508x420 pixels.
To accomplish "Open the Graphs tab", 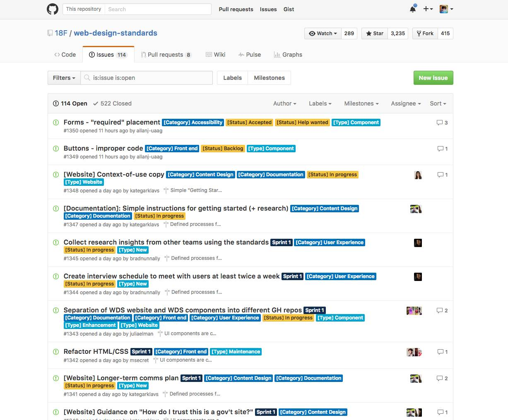I will (288, 55).
